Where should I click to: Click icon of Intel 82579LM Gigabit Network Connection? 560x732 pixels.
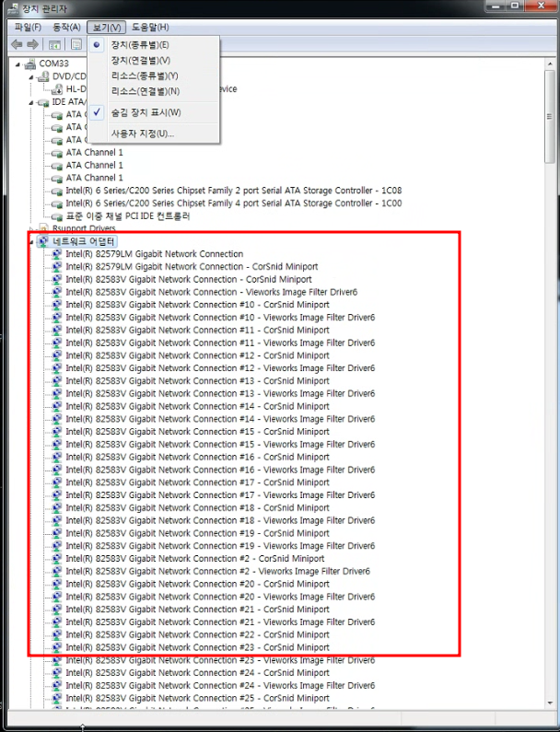tap(56, 254)
